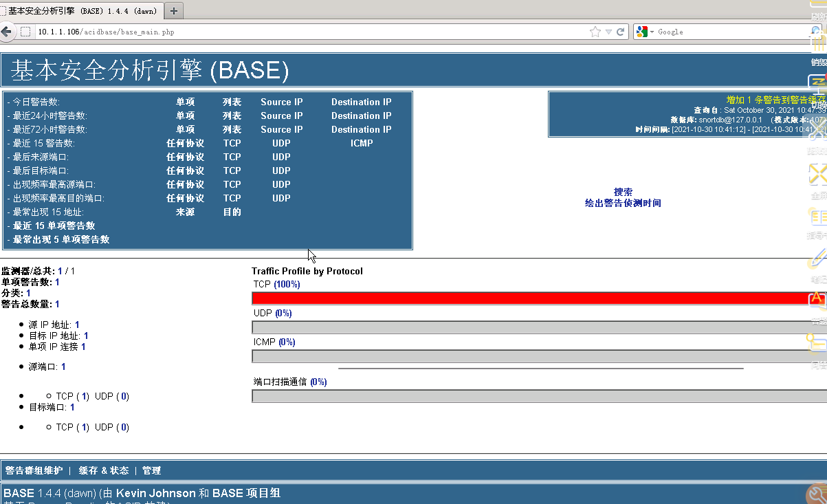Viewport: 827px width, 504px height.
Task: Open 任何协议 for 最后来源端口 row
Action: (186, 157)
